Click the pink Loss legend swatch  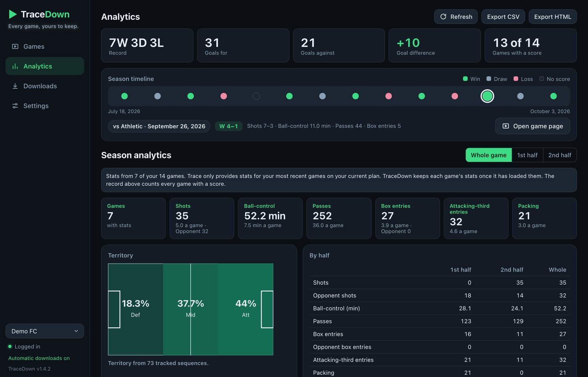pos(516,79)
